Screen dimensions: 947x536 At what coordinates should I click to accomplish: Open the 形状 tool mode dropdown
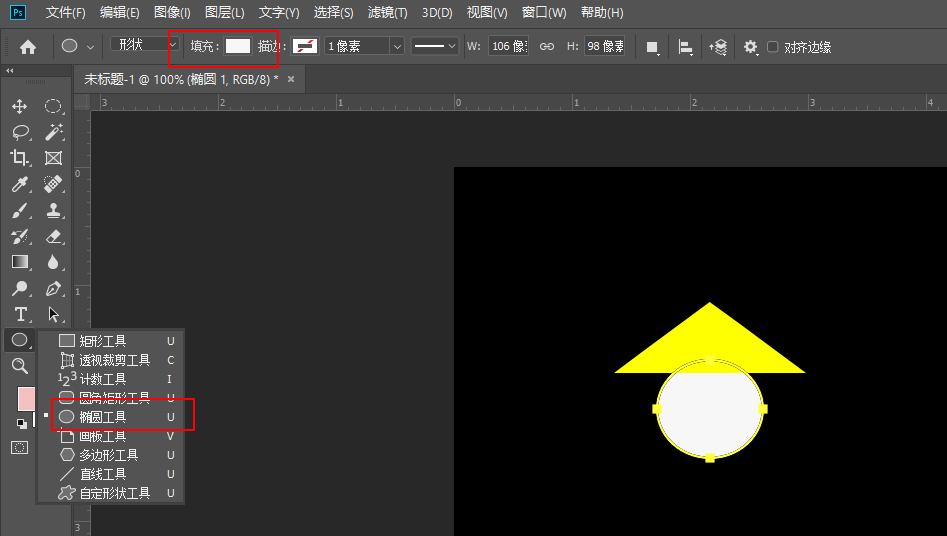click(x=144, y=46)
